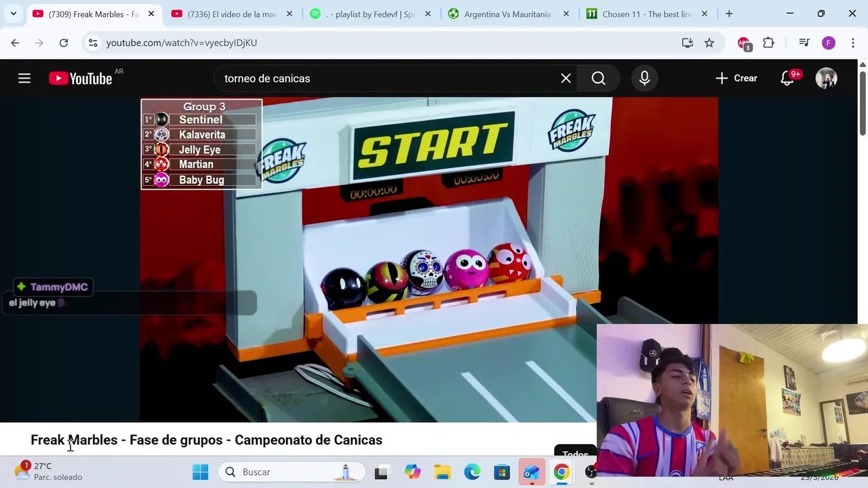Open the YouTube account avatar menu
Screen dimensions: 868x488
[x=826, y=79]
